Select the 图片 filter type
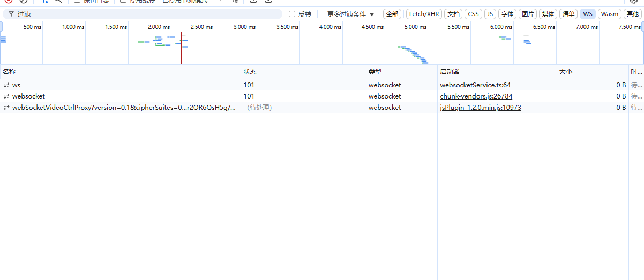 pyautogui.click(x=528, y=14)
